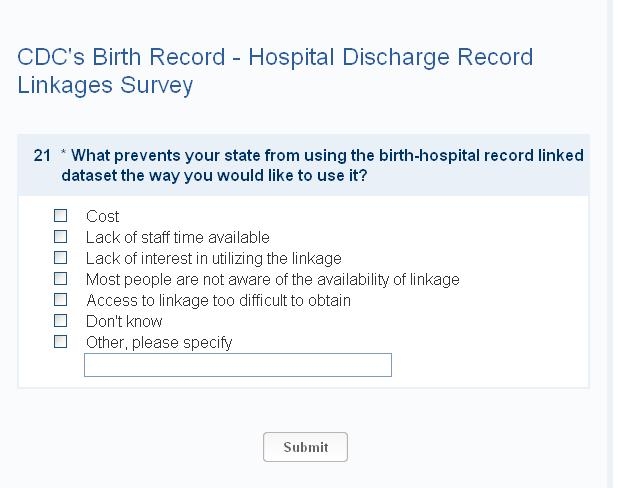Viewport: 640px width, 488px height.
Task: Tick the 'Don't know' checkbox
Action: coord(61,321)
